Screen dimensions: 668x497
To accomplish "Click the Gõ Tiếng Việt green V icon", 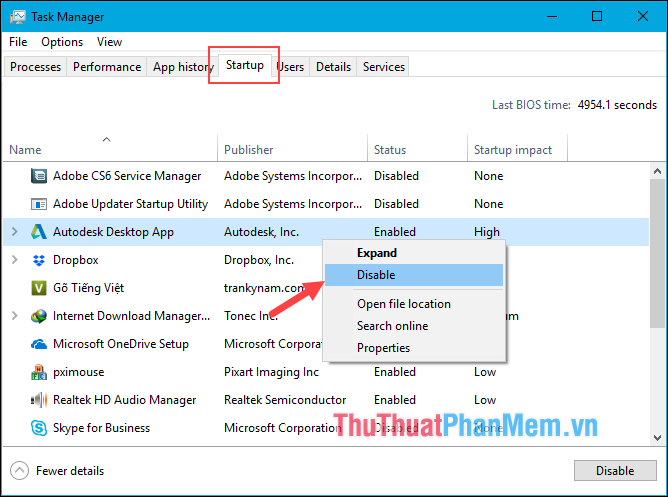I will point(39,288).
